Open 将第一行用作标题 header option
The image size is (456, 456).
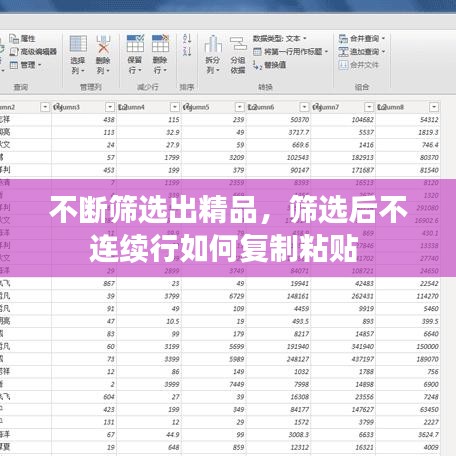pyautogui.click(x=291, y=52)
